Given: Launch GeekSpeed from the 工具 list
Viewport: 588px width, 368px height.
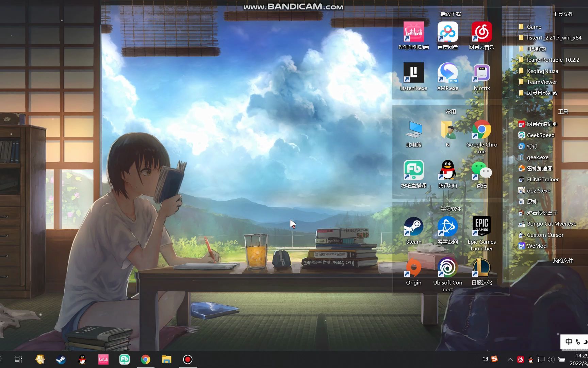Looking at the screenshot, I should [x=536, y=135].
